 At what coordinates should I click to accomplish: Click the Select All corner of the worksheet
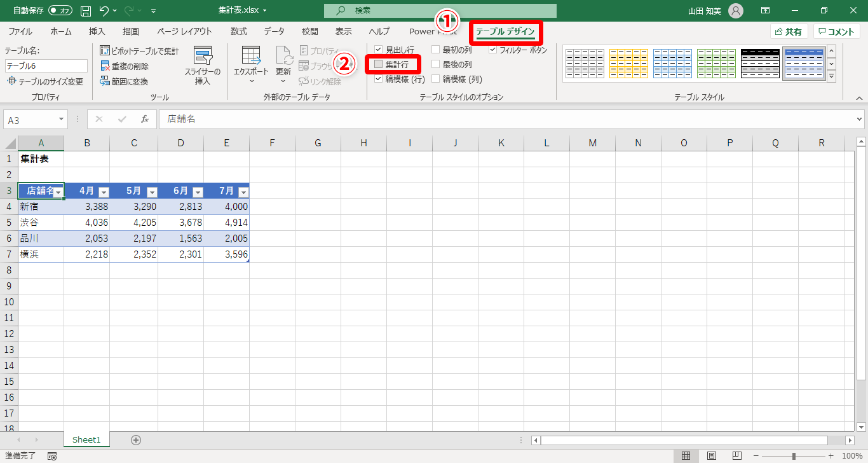[9, 143]
